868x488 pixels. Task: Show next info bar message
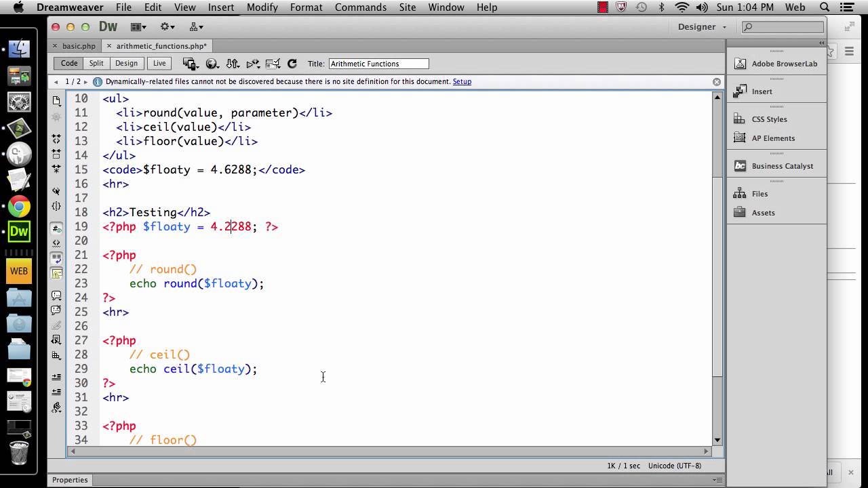click(x=85, y=82)
